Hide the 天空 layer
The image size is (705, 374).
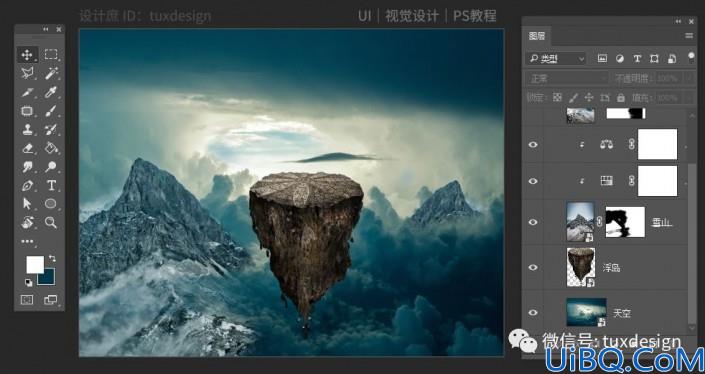click(x=533, y=312)
